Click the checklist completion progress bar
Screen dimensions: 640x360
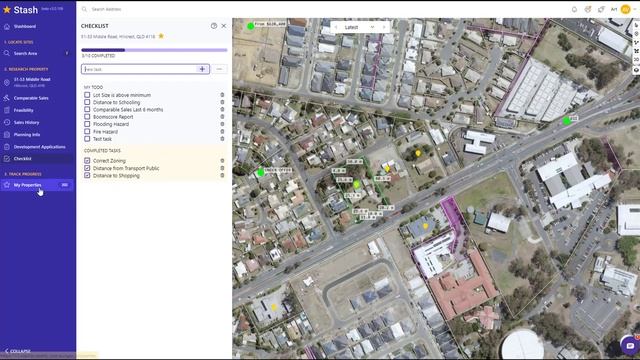[154, 50]
